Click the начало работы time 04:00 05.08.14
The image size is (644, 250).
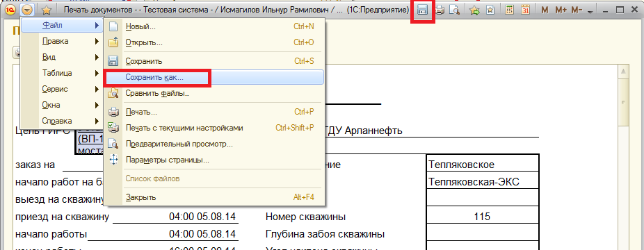pos(202,234)
